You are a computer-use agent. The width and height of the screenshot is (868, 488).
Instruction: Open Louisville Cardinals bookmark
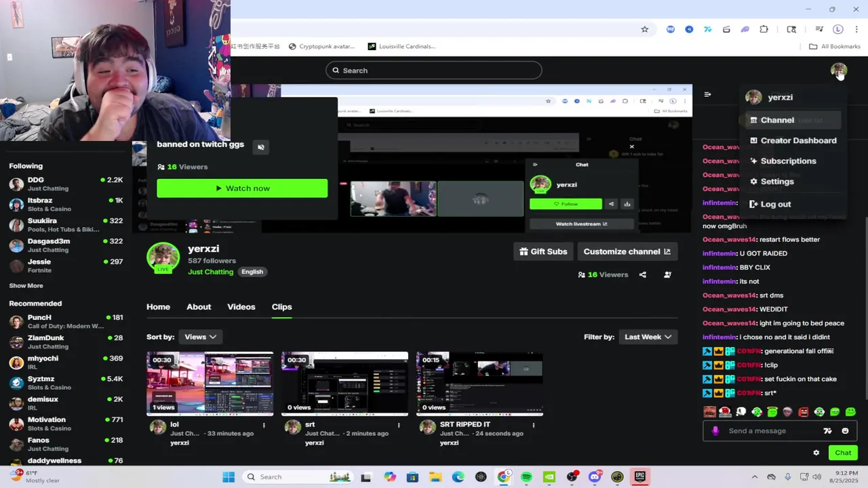coord(401,47)
